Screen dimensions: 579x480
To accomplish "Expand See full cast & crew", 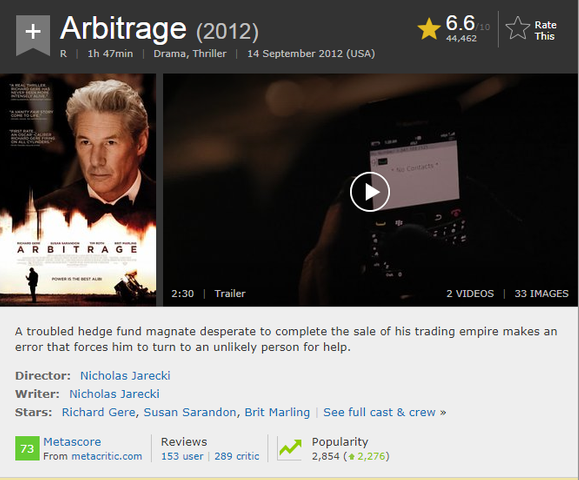I will point(384,412).
